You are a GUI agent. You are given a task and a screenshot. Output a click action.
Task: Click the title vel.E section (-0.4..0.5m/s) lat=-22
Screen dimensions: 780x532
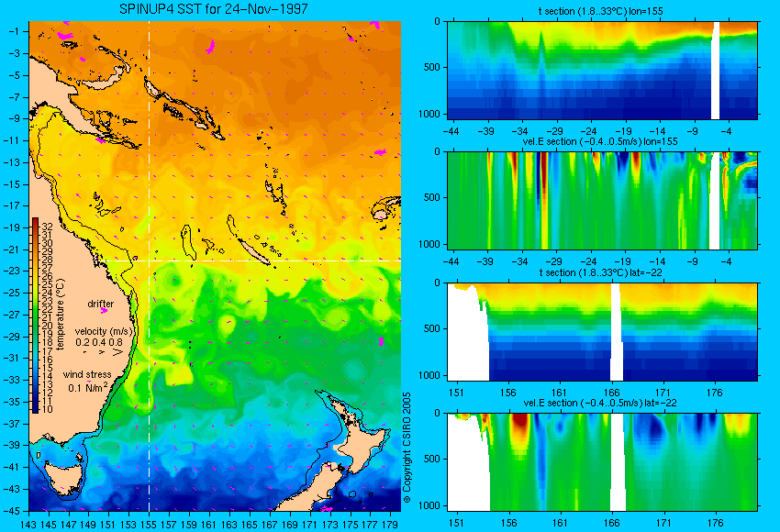coord(600,403)
